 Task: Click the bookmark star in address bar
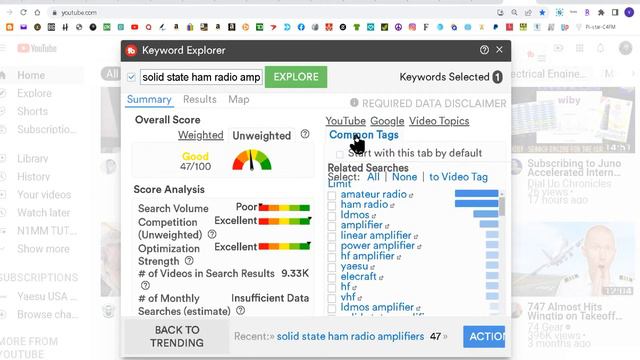pyautogui.click(x=542, y=13)
